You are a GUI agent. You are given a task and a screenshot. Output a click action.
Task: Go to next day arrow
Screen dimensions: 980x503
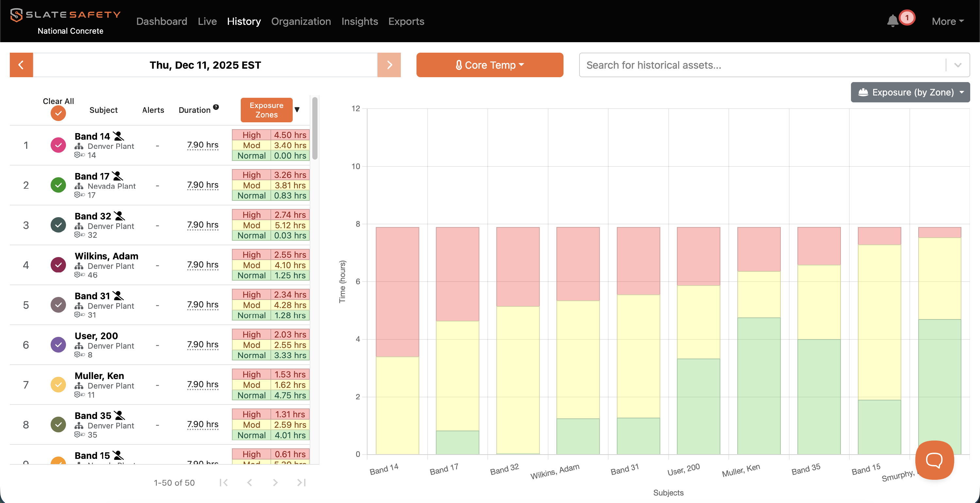click(x=389, y=65)
